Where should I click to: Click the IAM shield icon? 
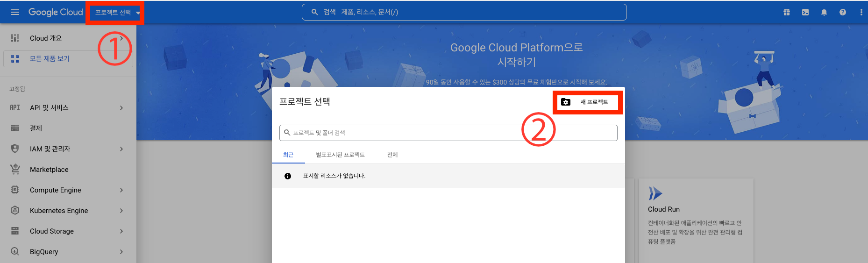pos(15,149)
